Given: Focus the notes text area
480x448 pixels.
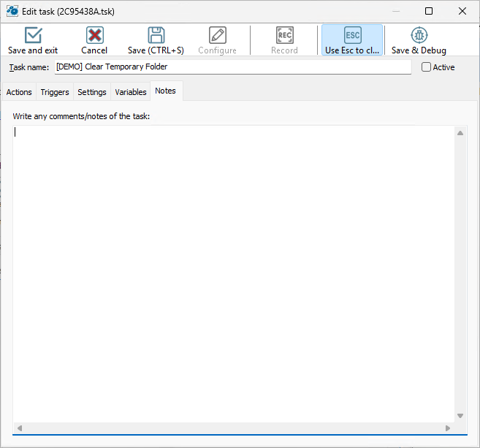Looking at the screenshot, I should (x=234, y=274).
